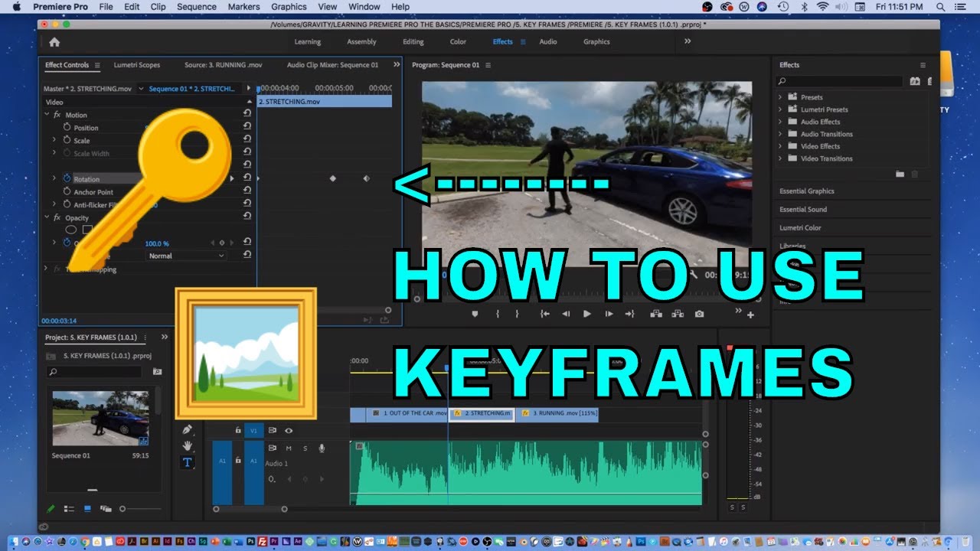Click Go to In point button
The image size is (980, 551).
coord(545,314)
